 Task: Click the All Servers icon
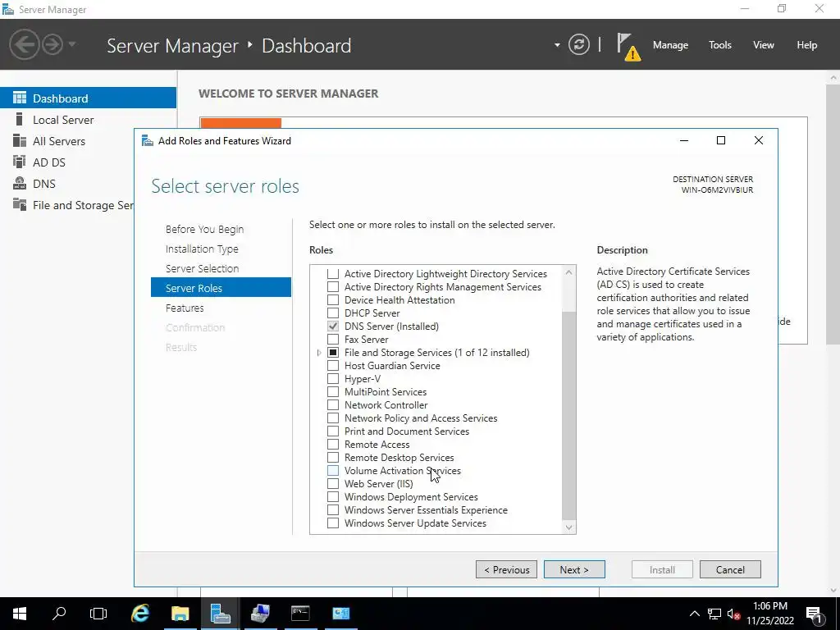coord(20,141)
